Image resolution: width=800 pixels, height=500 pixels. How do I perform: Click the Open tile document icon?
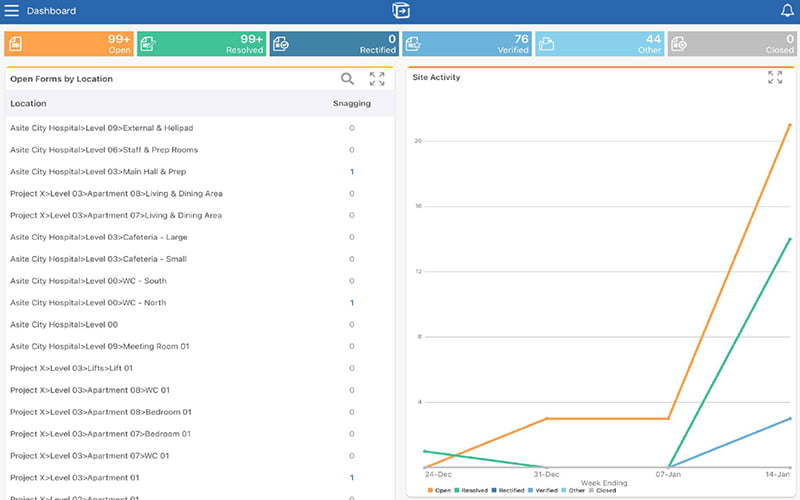pyautogui.click(x=16, y=44)
